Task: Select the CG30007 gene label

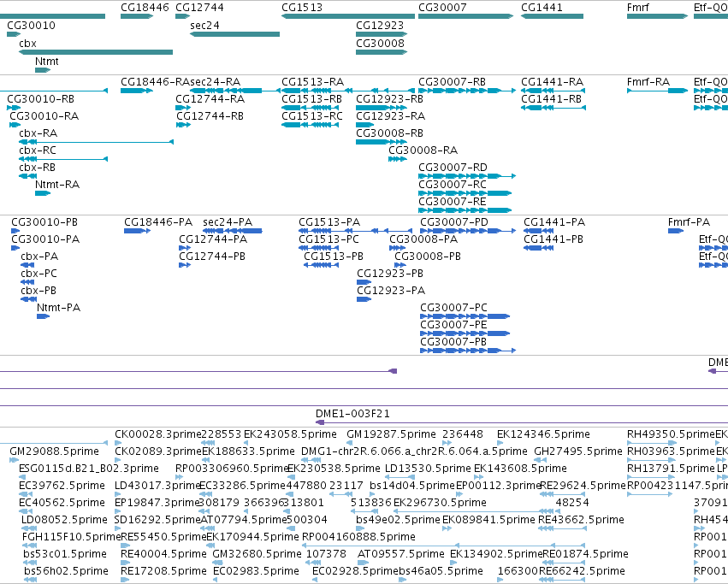Action: [442, 8]
